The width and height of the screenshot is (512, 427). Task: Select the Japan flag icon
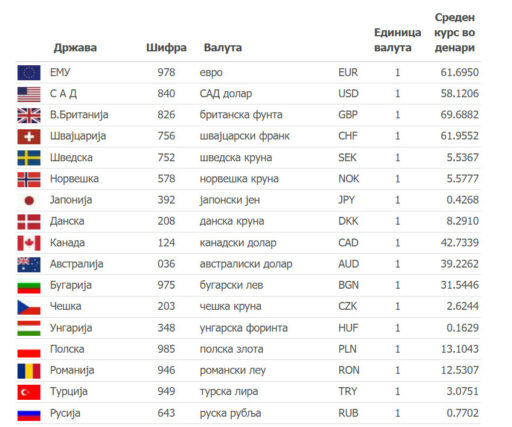click(29, 201)
